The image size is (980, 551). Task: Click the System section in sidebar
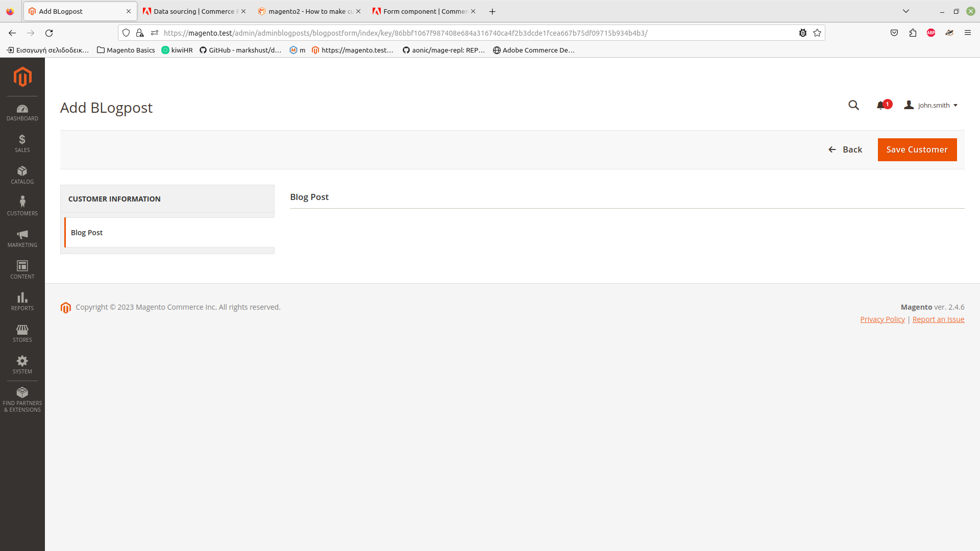pyautogui.click(x=22, y=364)
